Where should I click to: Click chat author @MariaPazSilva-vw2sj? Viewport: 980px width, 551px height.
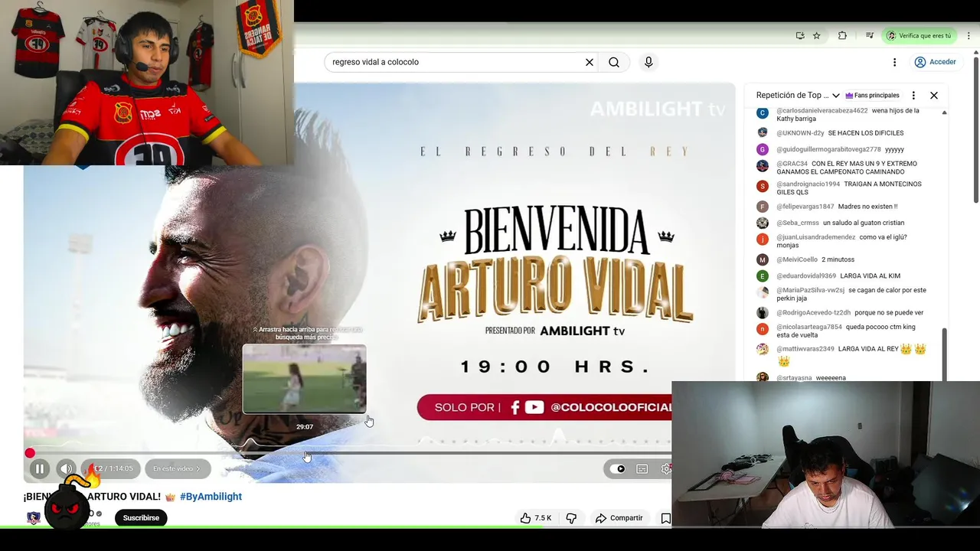click(810, 291)
